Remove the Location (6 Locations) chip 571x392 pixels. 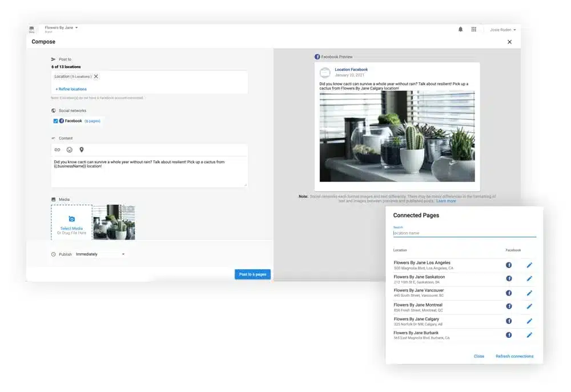[x=96, y=76]
